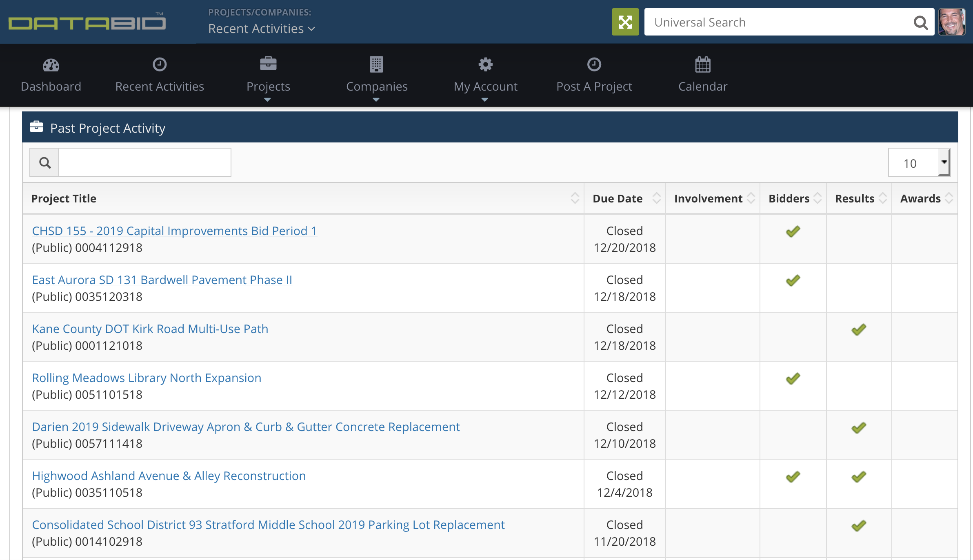
Task: Click Results checkmark for Darien row
Action: (x=859, y=427)
